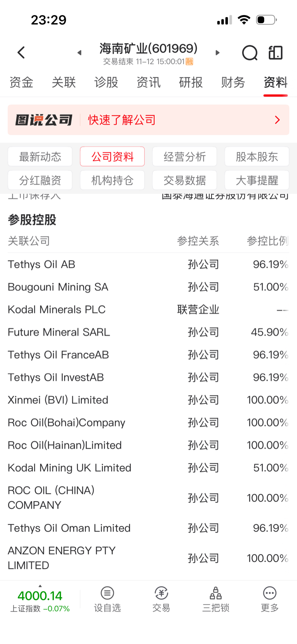Select the 机构持仓 button
297x644 pixels.
[112, 180]
